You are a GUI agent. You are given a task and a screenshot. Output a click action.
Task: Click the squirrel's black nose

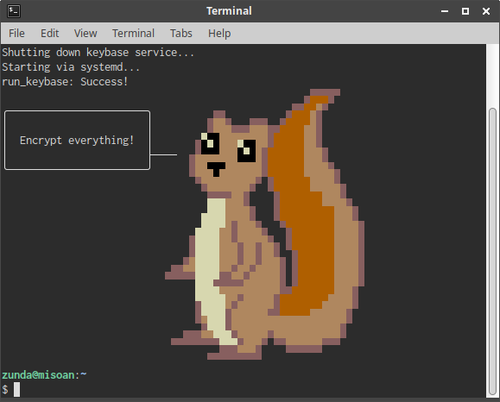pos(216,169)
